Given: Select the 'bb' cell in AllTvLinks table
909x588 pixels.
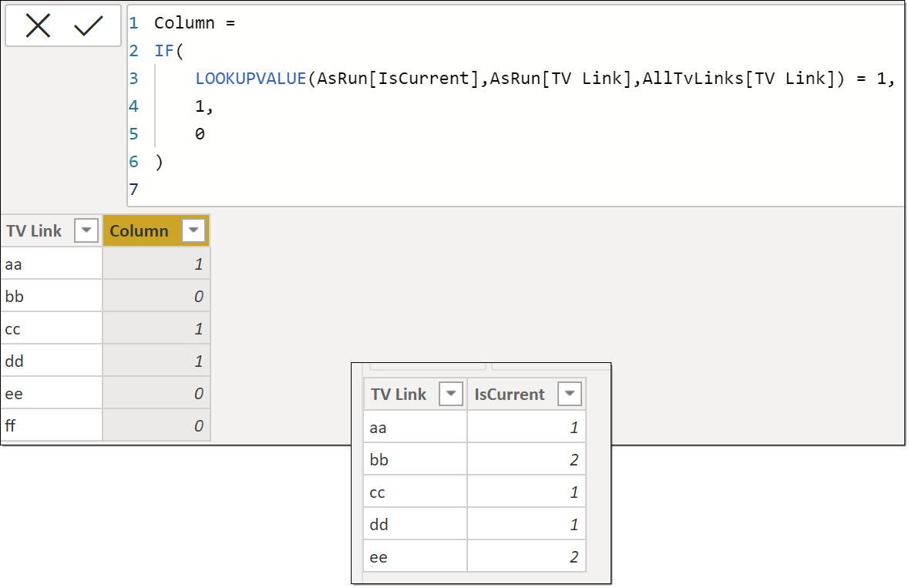Looking at the screenshot, I should tap(52, 297).
